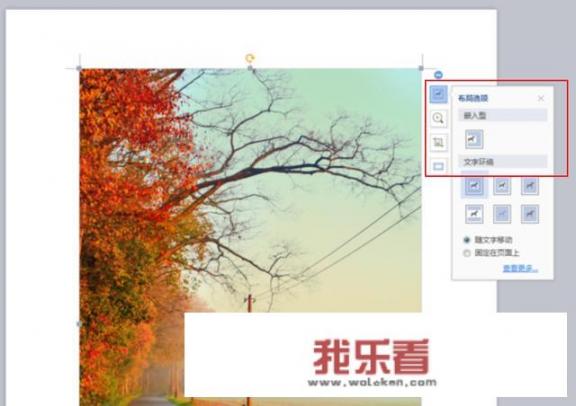Select the Through wrapping option, first row right

point(530,186)
